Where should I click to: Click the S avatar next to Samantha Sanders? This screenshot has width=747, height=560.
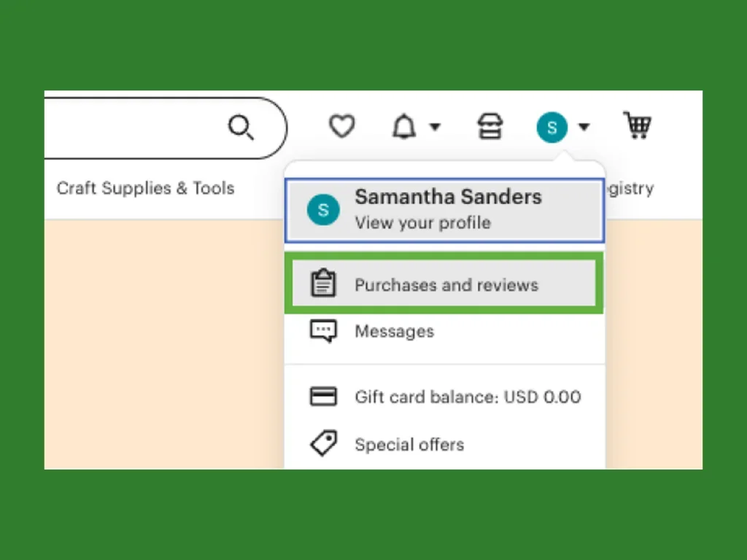323,209
